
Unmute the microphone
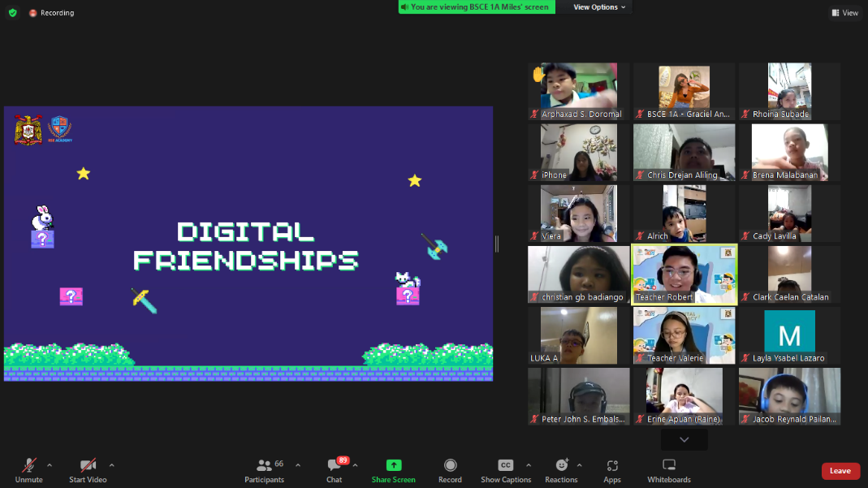[x=28, y=471]
